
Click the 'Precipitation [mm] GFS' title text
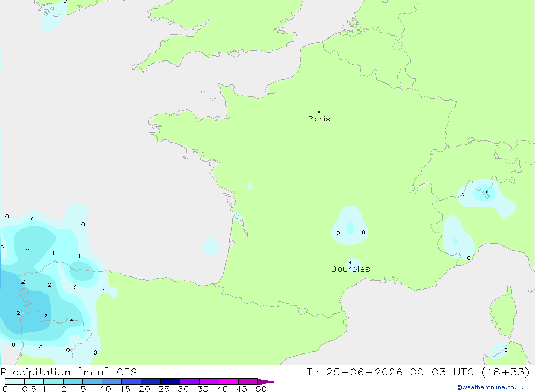pyautogui.click(x=68, y=372)
